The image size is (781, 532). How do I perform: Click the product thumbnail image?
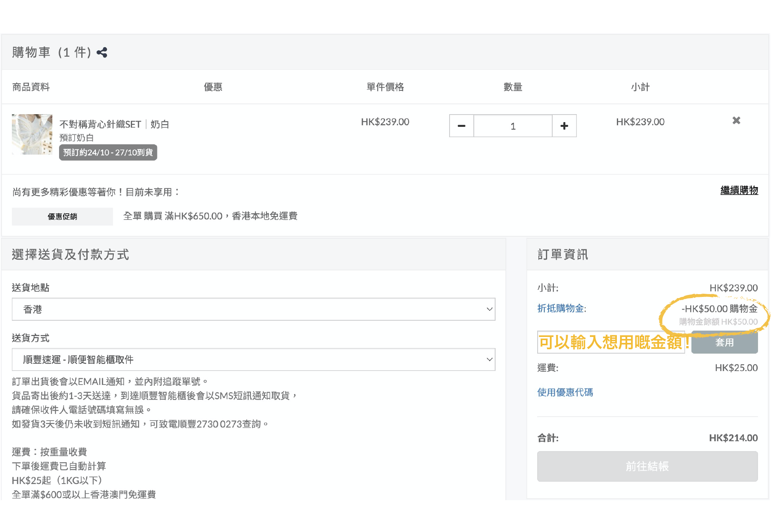(x=32, y=134)
